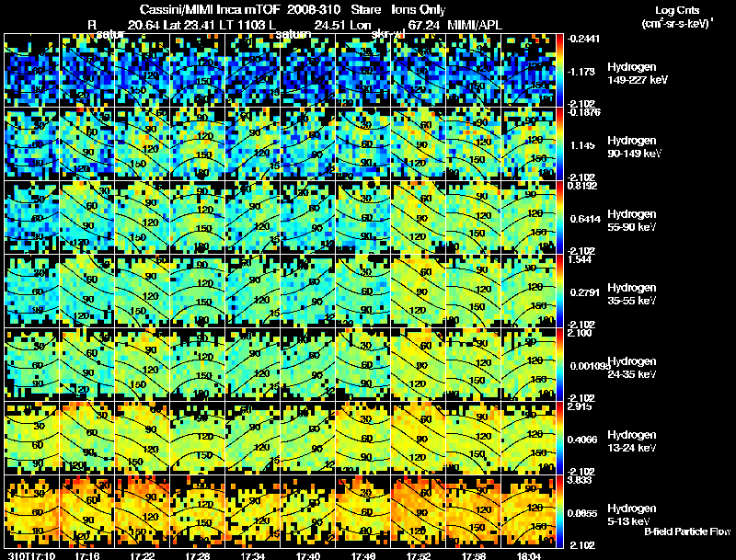
Task: Open the 90-149 keV panel at 18:04
Action: click(x=528, y=144)
